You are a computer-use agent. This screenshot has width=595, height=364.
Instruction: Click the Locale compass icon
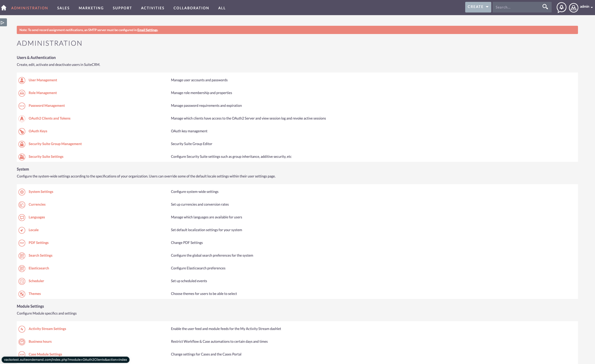(x=22, y=230)
